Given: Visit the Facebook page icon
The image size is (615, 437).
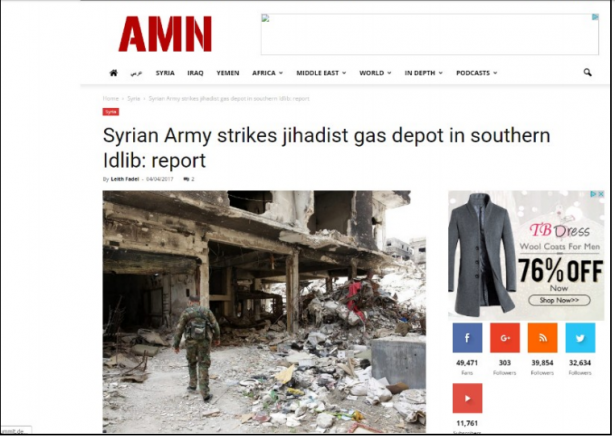Looking at the screenshot, I should point(467,338).
